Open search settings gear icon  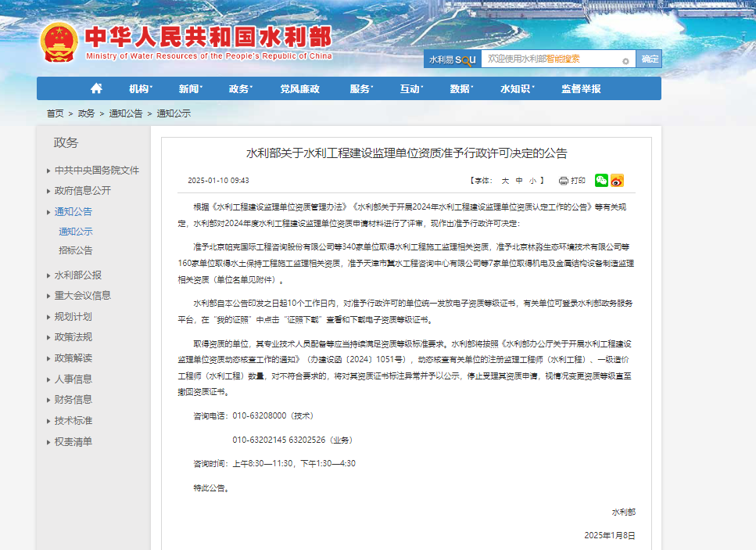(625, 61)
